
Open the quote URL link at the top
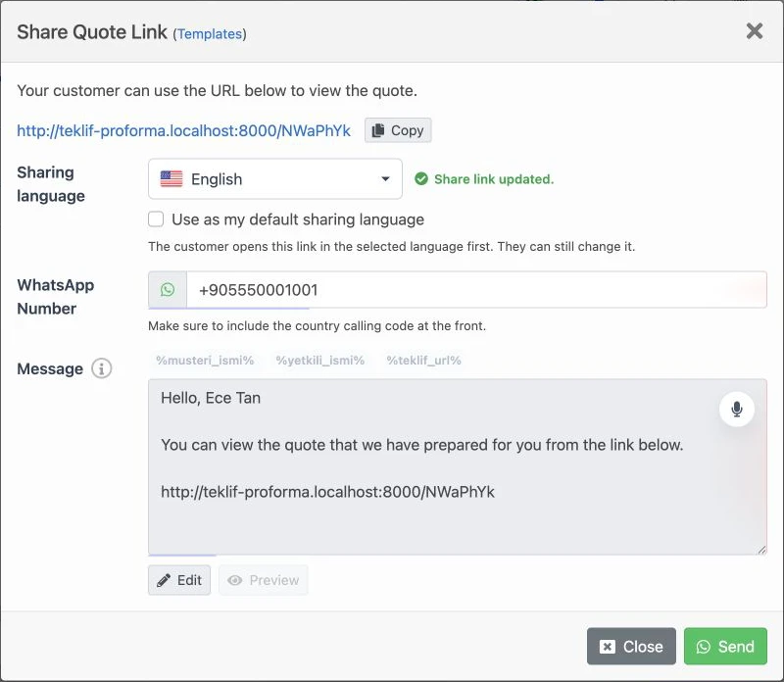point(183,130)
